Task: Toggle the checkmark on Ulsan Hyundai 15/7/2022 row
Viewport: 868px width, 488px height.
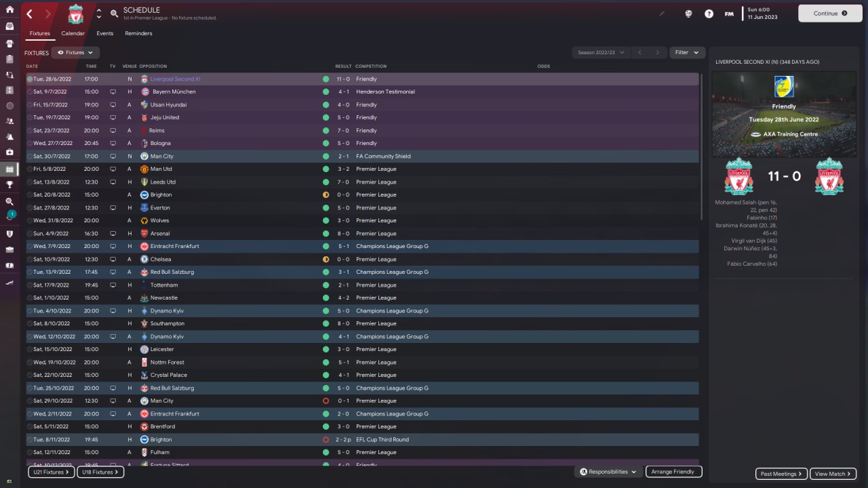Action: 30,104
